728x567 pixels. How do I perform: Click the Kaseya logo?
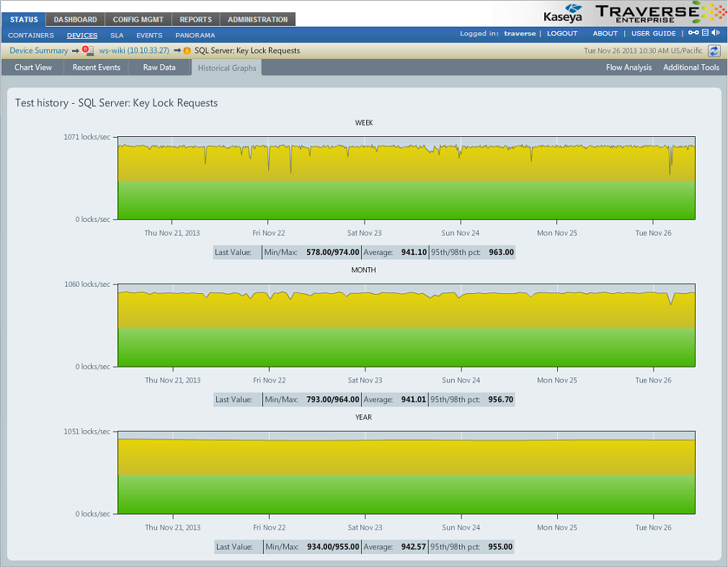click(564, 13)
